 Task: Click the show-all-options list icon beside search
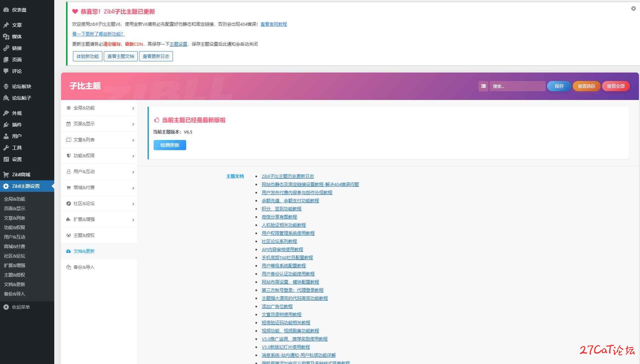pos(483,86)
